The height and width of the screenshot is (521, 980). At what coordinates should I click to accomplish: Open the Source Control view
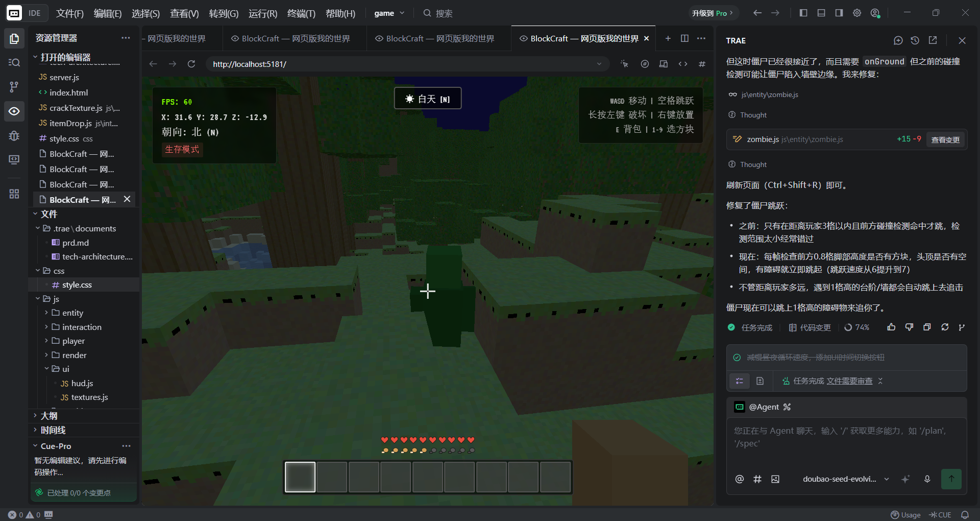click(14, 87)
